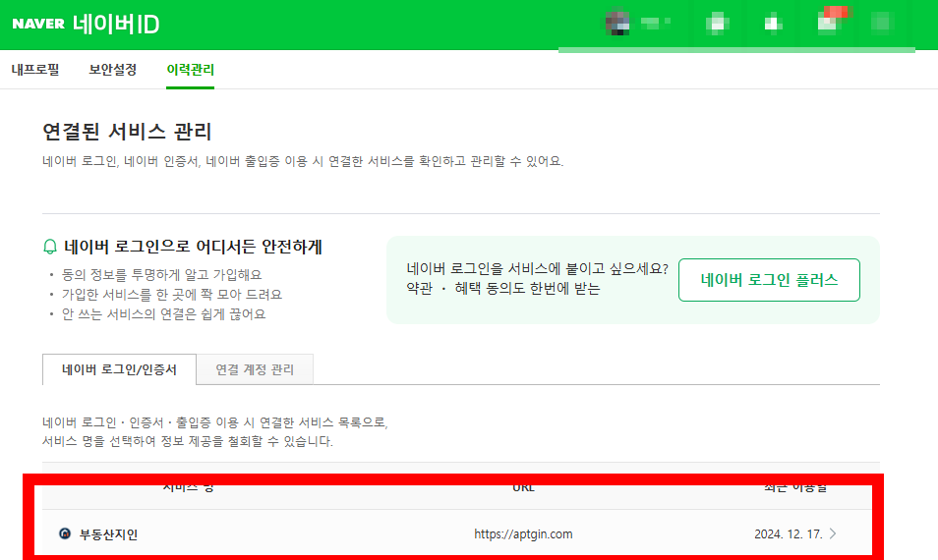The width and height of the screenshot is (938, 560).
Task: Switch to 연결 계정 관리 tab
Action: point(255,369)
